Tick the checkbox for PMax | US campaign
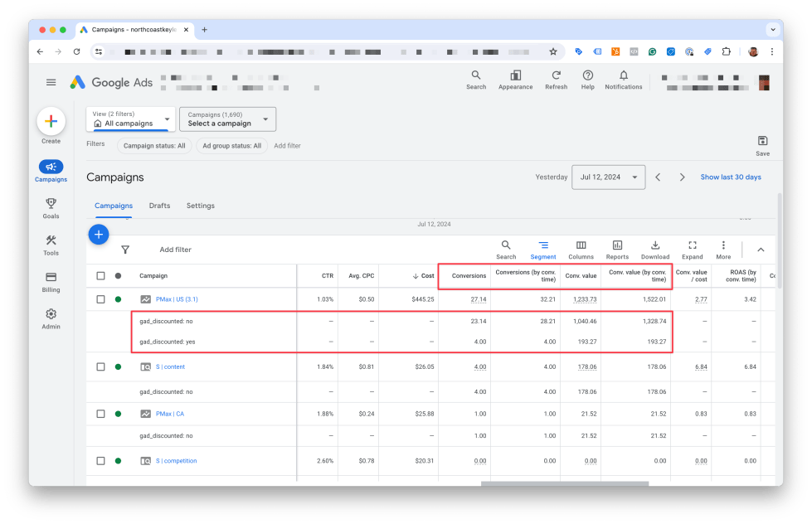812x524 pixels. tap(100, 299)
